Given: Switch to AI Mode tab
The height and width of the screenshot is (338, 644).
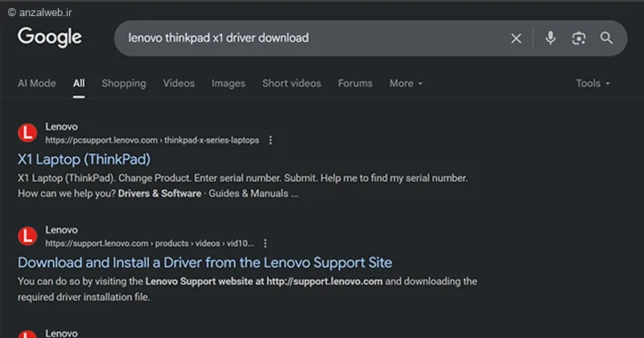Looking at the screenshot, I should click(36, 84).
